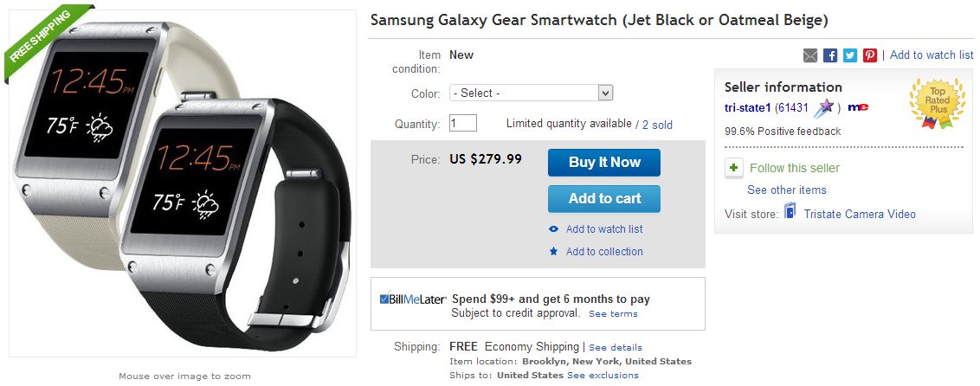The height and width of the screenshot is (386, 980).
Task: Pin this item on Pinterest
Action: point(870,55)
